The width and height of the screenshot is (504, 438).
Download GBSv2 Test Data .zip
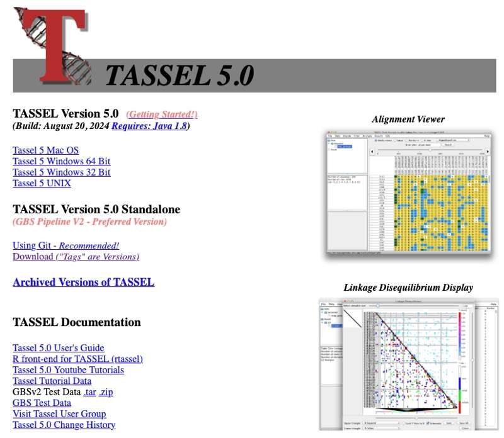[106, 392]
